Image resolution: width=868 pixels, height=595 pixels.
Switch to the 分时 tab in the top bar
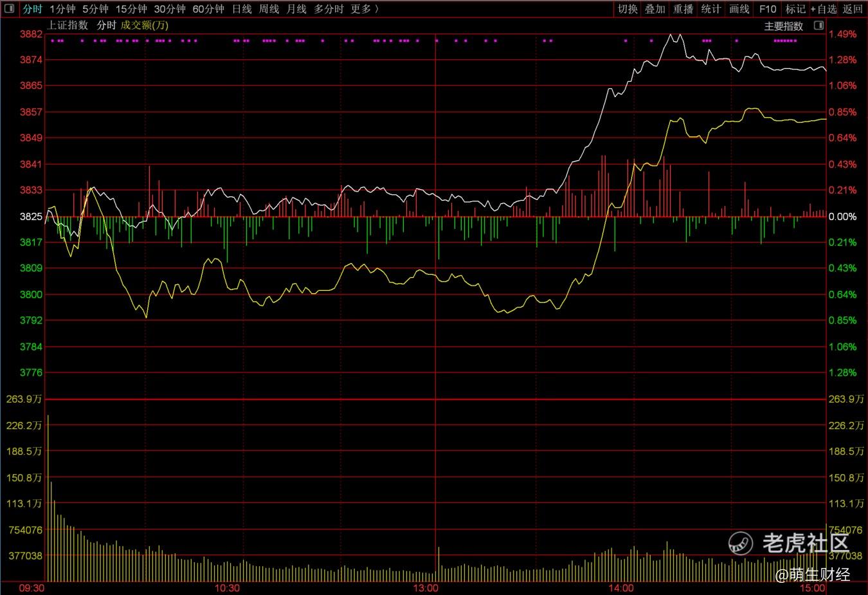pos(32,9)
